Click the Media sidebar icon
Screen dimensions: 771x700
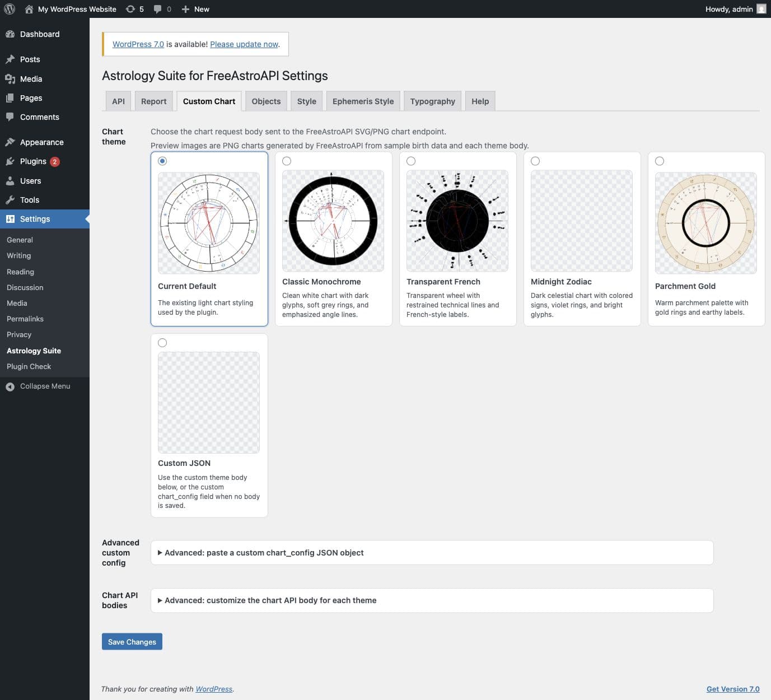pos(10,79)
